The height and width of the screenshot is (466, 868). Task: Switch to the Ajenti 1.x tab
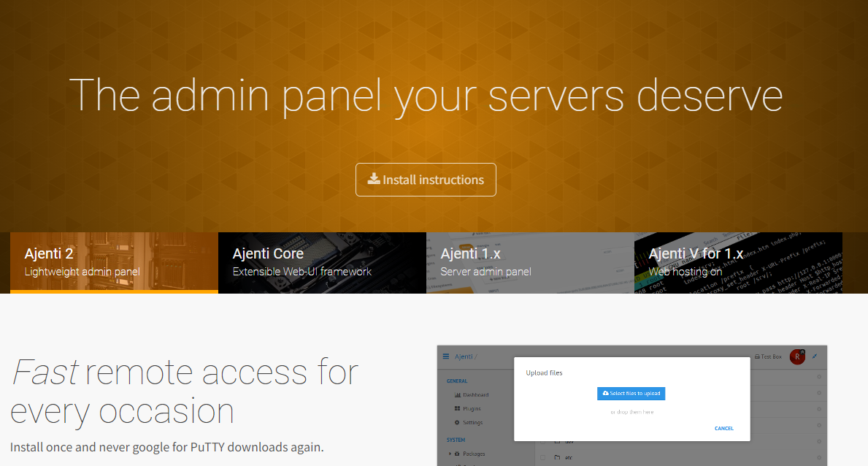(x=530, y=263)
